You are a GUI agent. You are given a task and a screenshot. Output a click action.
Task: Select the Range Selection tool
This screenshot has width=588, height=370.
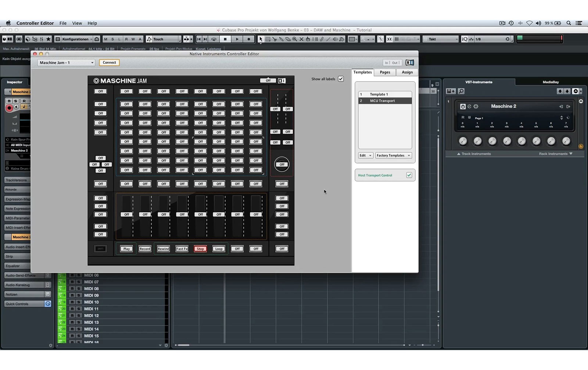click(x=268, y=39)
